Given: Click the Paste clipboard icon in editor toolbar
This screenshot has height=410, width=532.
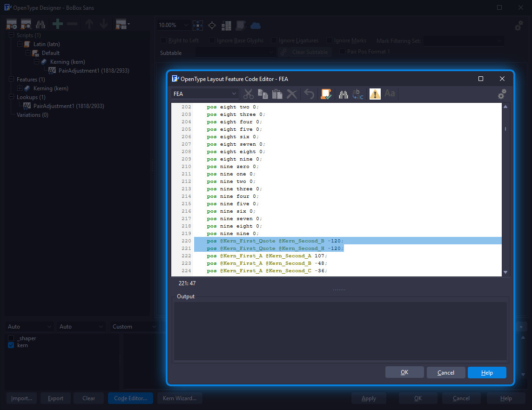Looking at the screenshot, I should point(277,94).
